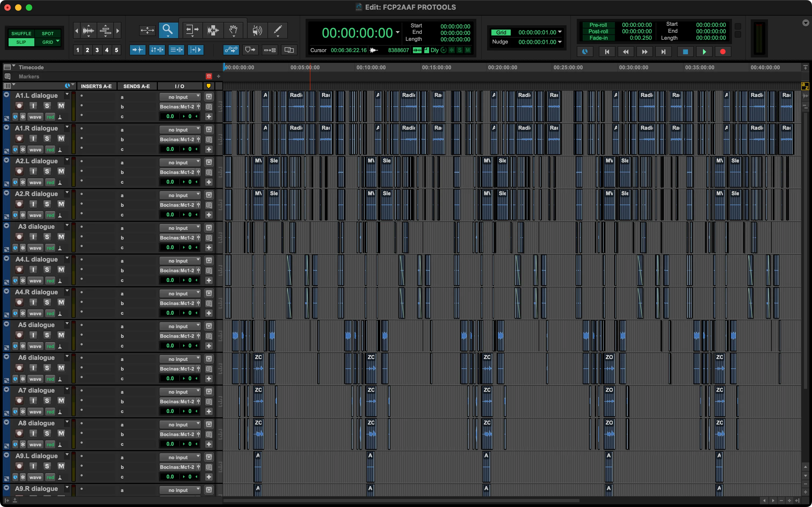Enable input monitoring on A5 dialogue
The width and height of the screenshot is (812, 507).
tap(33, 335)
